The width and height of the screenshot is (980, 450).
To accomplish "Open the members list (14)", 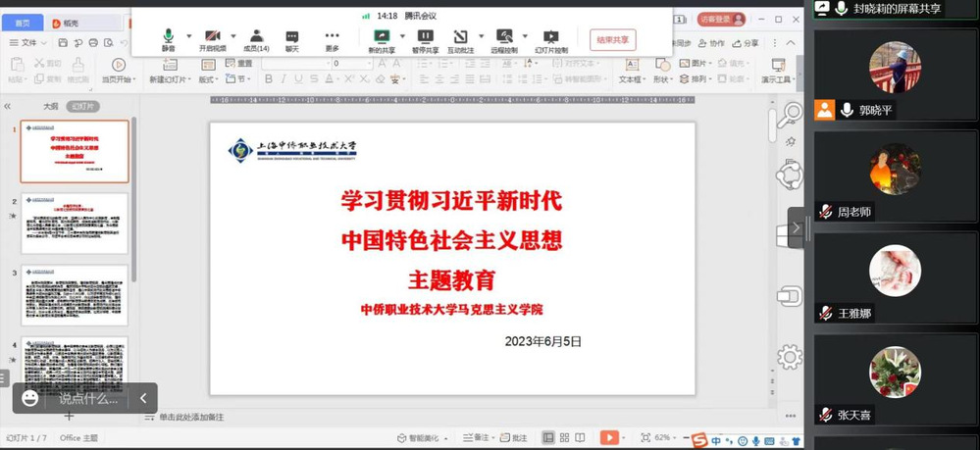I will pyautogui.click(x=256, y=39).
